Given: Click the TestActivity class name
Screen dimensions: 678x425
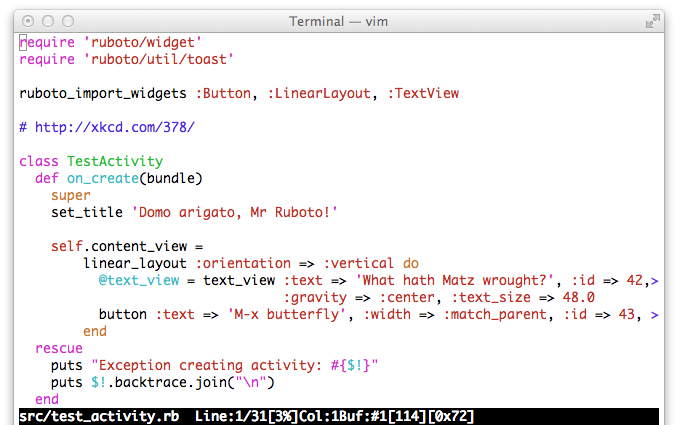Looking at the screenshot, I should click(x=114, y=161).
